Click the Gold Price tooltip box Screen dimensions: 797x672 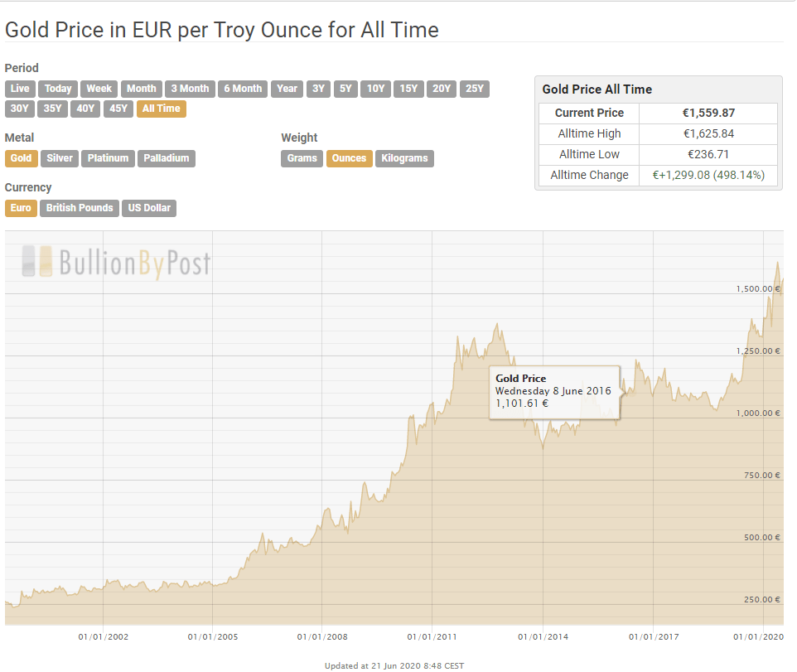tap(554, 391)
